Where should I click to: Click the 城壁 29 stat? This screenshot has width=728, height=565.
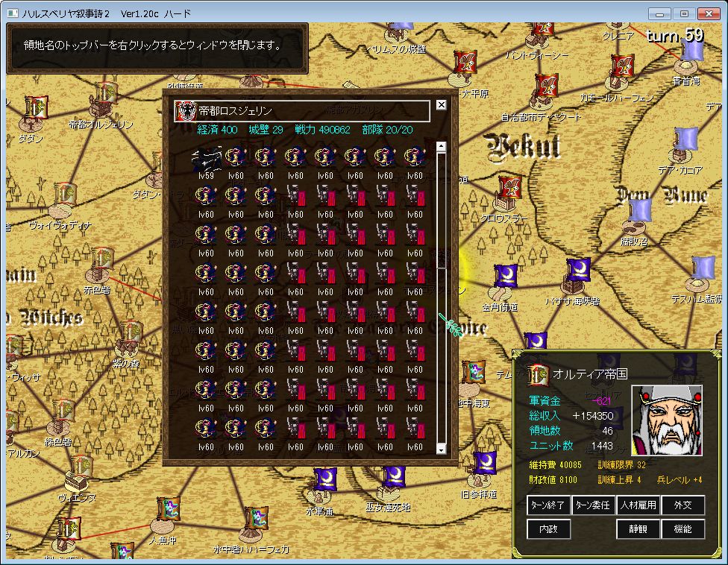(266, 130)
